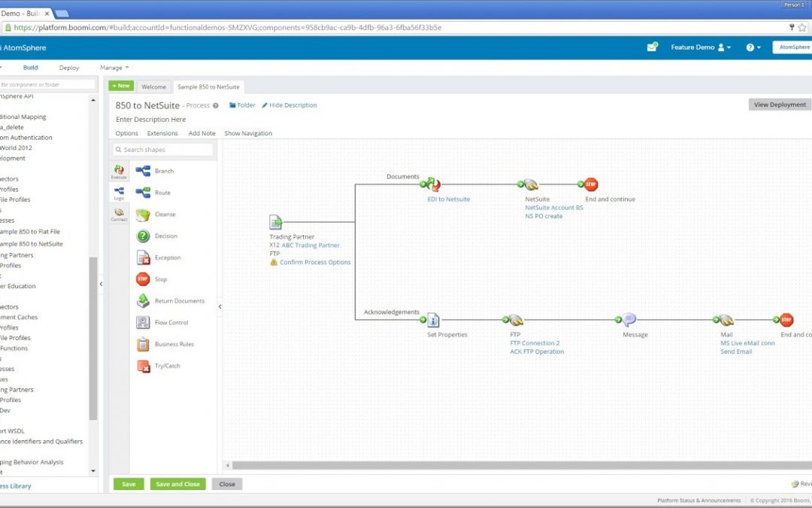Screen dimensions: 812x508
Task: Select the Exception shape icon
Action: click(x=143, y=257)
